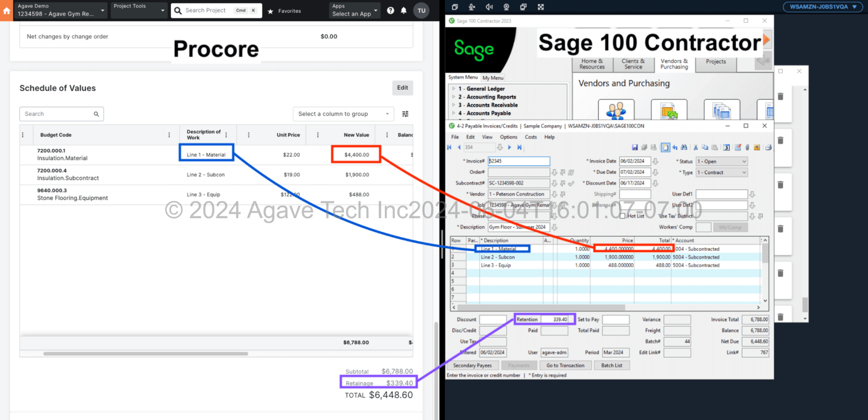Click the Search Project box in Procore
The image size is (868, 420).
[216, 10]
